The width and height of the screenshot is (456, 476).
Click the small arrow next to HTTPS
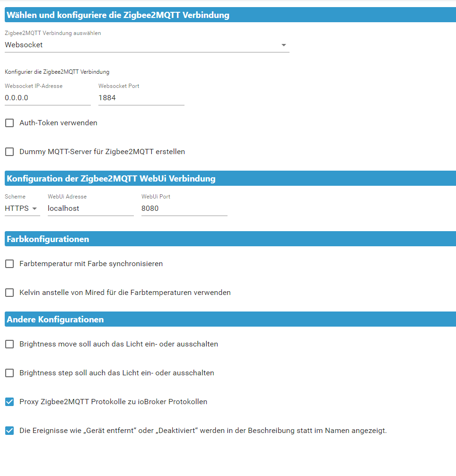click(35, 208)
